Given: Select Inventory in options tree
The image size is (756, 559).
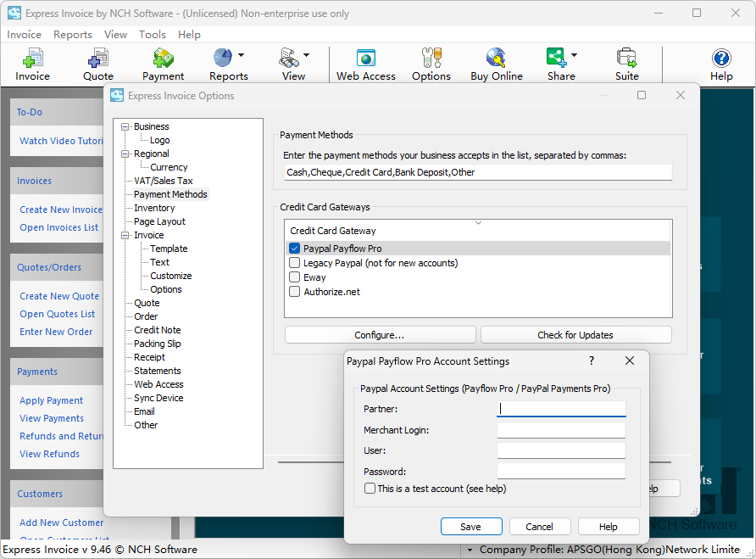Looking at the screenshot, I should 154,208.
